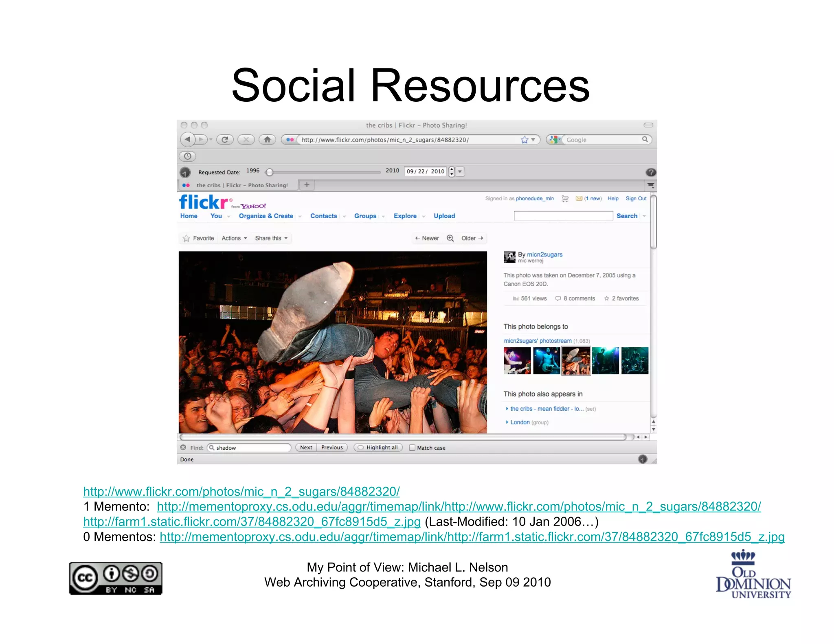Expand the Organize & Create dropdown arrow
834x644 pixels.
tap(300, 217)
